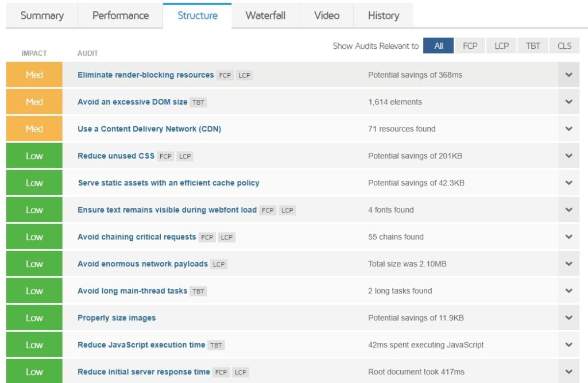Select the Structure tab
This screenshot has width=588, height=383.
point(198,16)
